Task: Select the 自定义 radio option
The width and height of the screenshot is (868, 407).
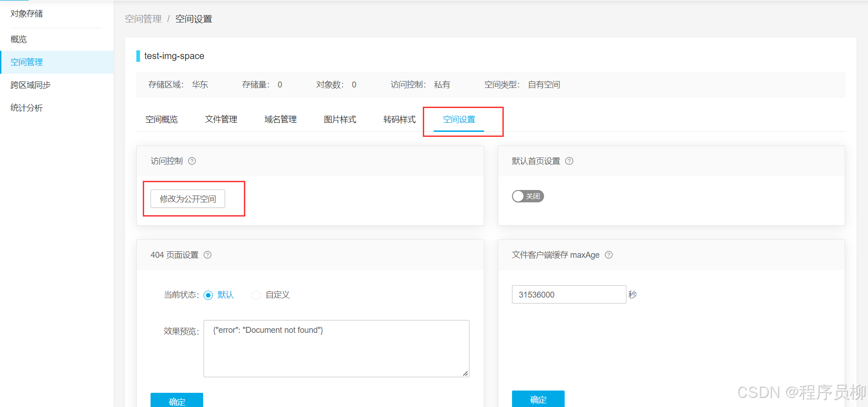Action: pos(256,295)
